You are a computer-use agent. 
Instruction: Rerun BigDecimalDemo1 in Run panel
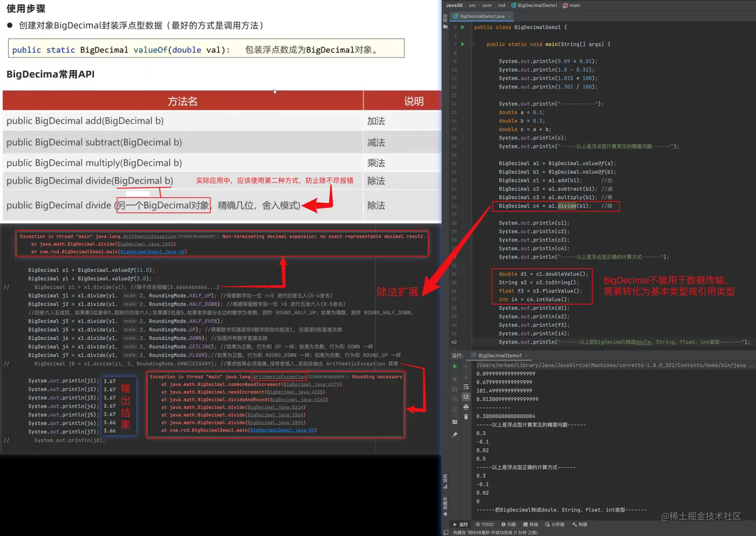[x=454, y=366]
